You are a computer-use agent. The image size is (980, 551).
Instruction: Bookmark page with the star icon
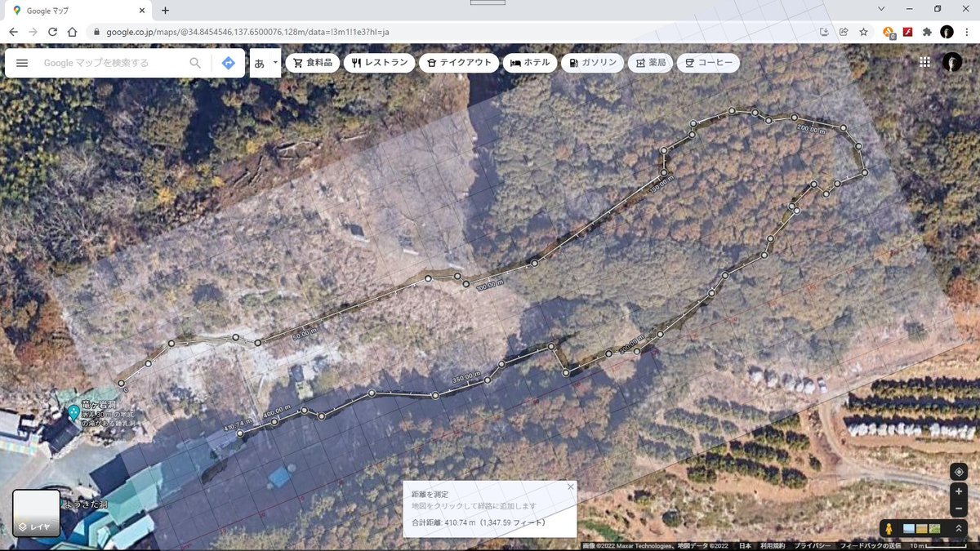pyautogui.click(x=863, y=32)
